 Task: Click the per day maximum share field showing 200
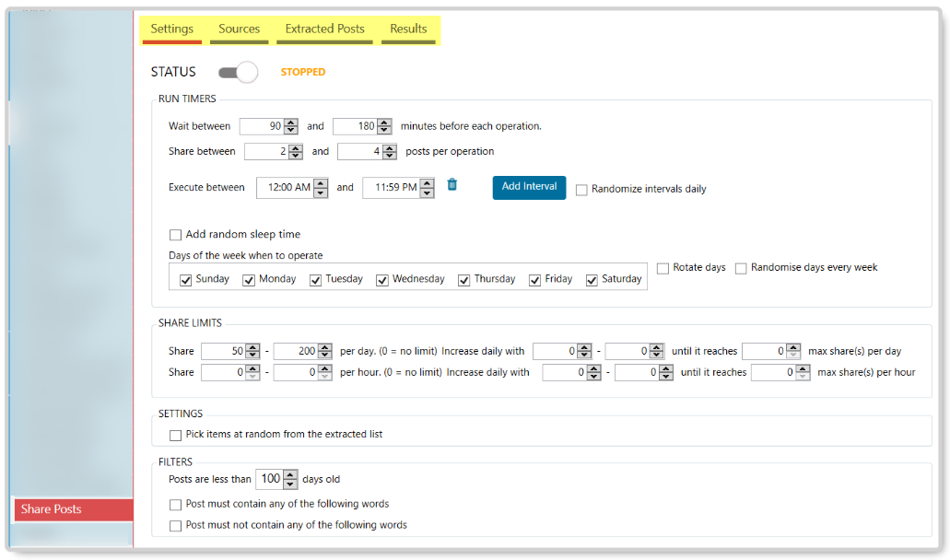[x=296, y=351]
